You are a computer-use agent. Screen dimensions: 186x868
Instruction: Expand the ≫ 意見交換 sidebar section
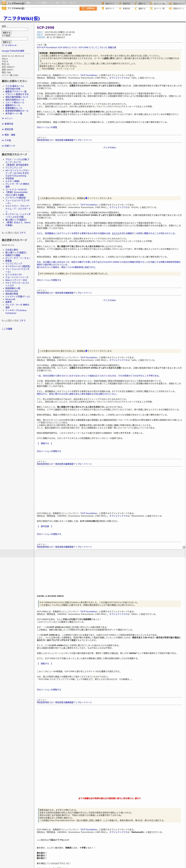point(7,129)
